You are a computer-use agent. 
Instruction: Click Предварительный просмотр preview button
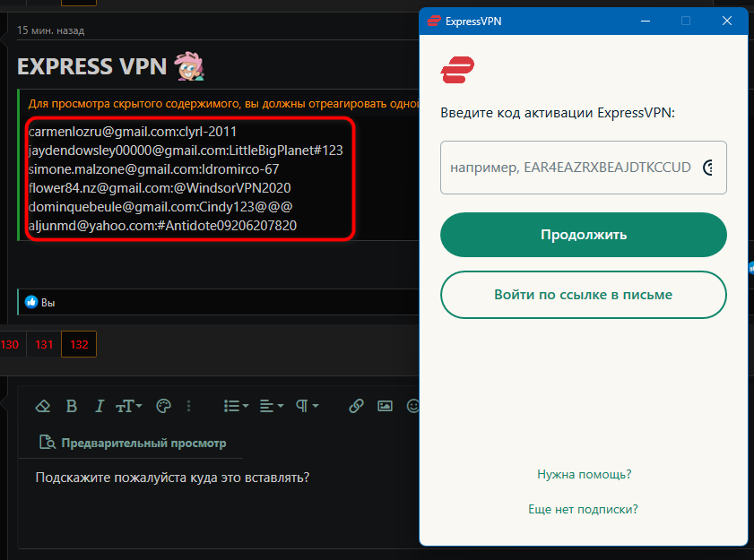pos(133,443)
